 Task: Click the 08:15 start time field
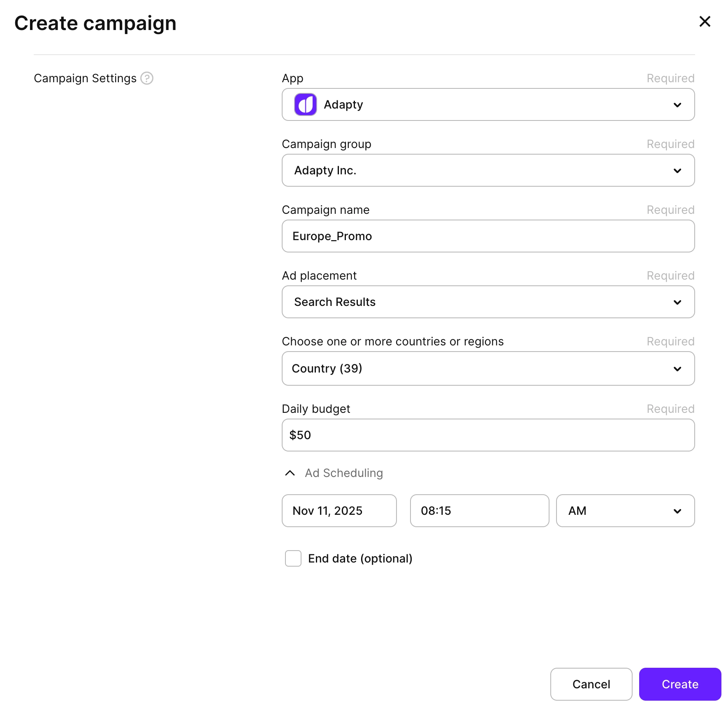click(479, 511)
